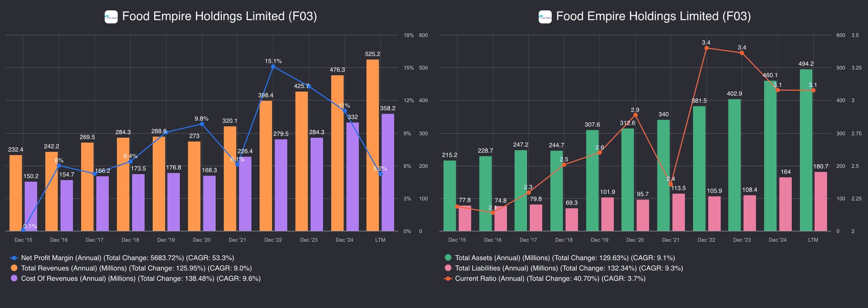868x308 pixels.
Task: Click the Food Empire logo on left chart
Action: click(111, 17)
